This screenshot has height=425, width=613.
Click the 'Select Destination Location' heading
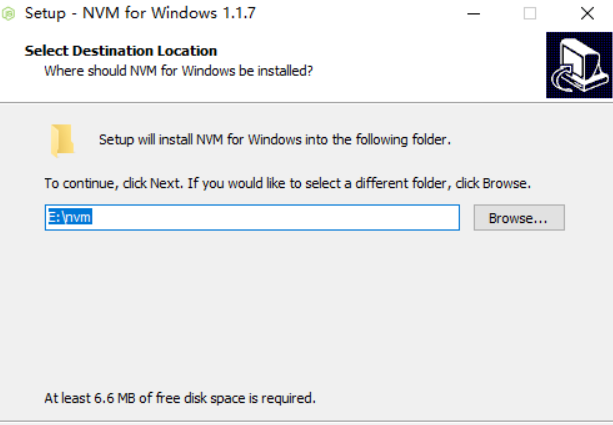(121, 51)
